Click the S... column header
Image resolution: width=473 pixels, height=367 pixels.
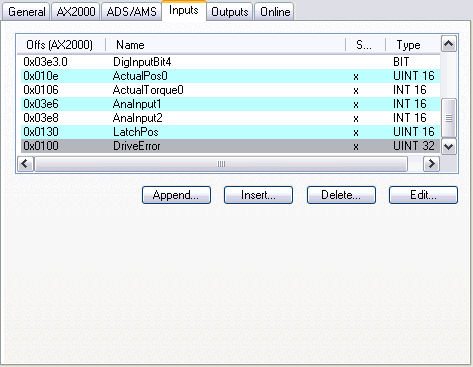[x=366, y=45]
